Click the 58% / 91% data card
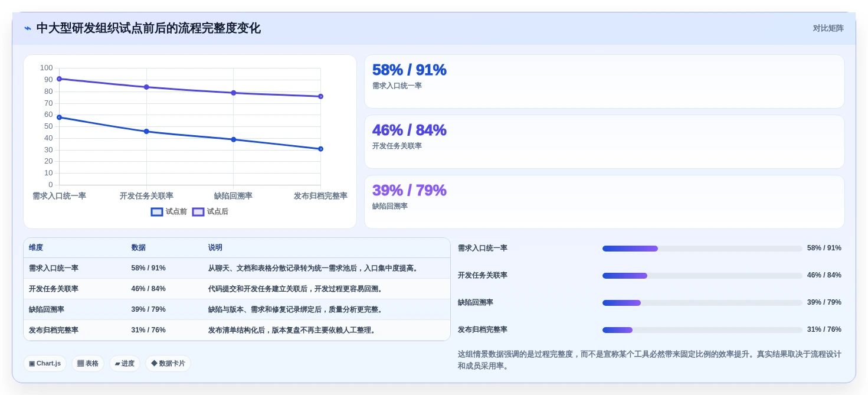868x395 pixels. point(604,81)
